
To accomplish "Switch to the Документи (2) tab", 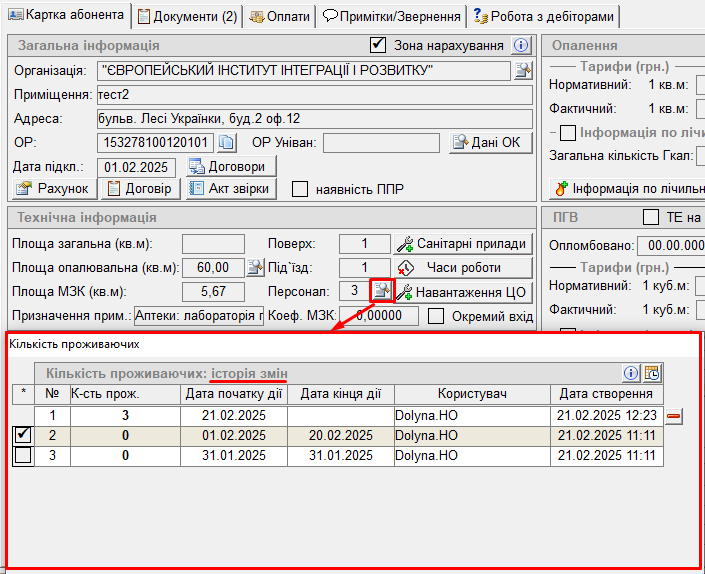I will [x=188, y=16].
